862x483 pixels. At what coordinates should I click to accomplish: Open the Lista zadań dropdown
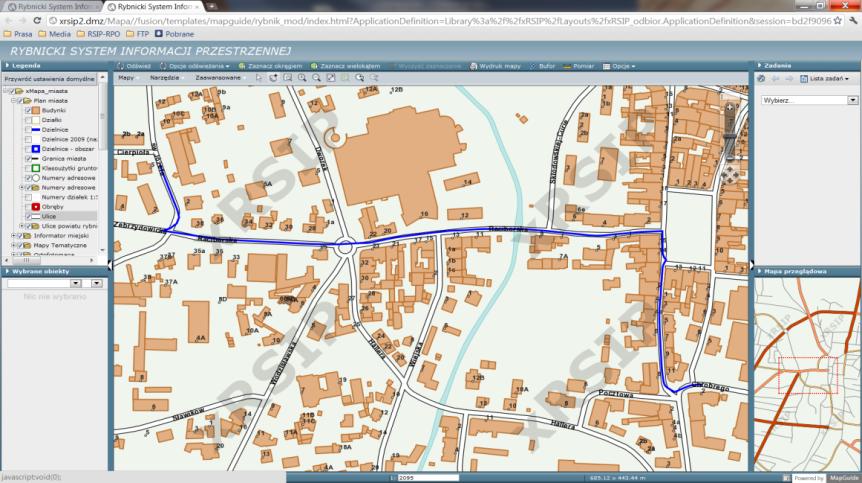coord(824,79)
